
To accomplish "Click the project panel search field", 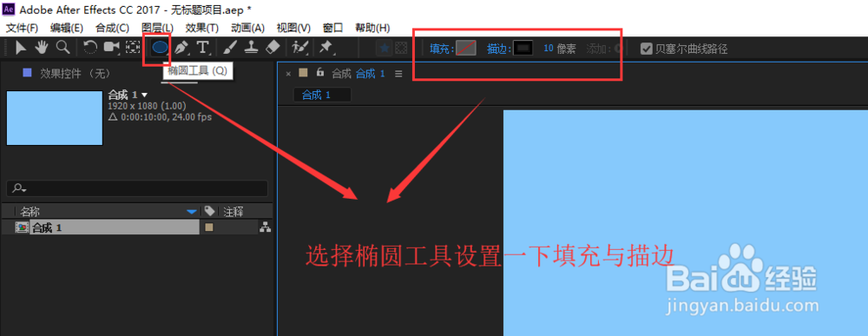I will point(137,188).
